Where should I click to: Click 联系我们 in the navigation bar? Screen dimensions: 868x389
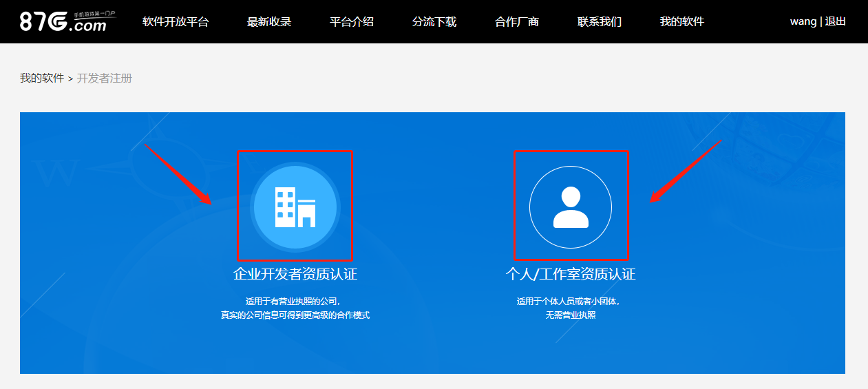600,21
